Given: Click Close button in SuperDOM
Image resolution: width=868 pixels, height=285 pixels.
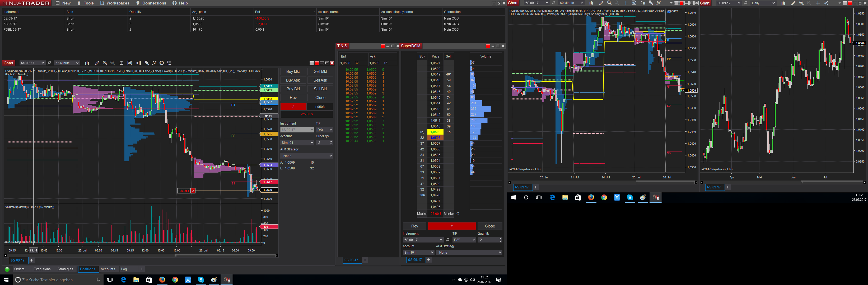Looking at the screenshot, I should (x=490, y=226).
